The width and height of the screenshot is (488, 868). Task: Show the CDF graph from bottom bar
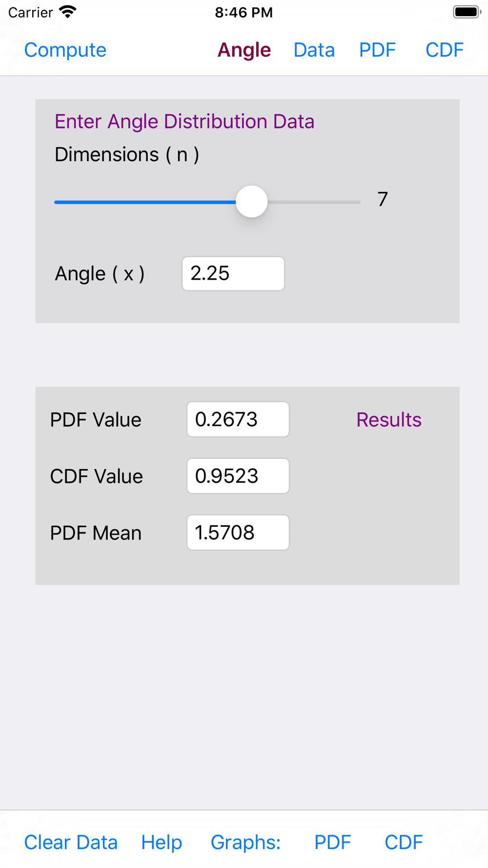point(404,842)
